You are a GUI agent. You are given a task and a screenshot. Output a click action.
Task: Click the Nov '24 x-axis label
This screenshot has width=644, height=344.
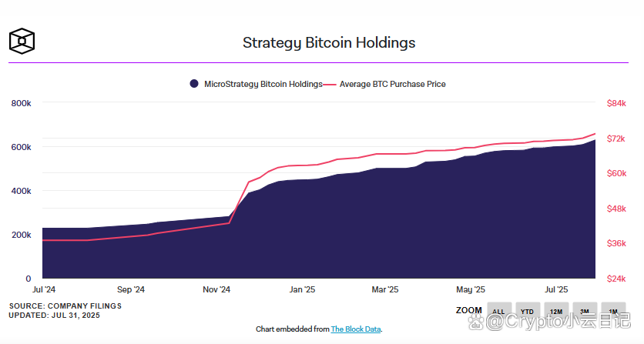click(x=216, y=290)
